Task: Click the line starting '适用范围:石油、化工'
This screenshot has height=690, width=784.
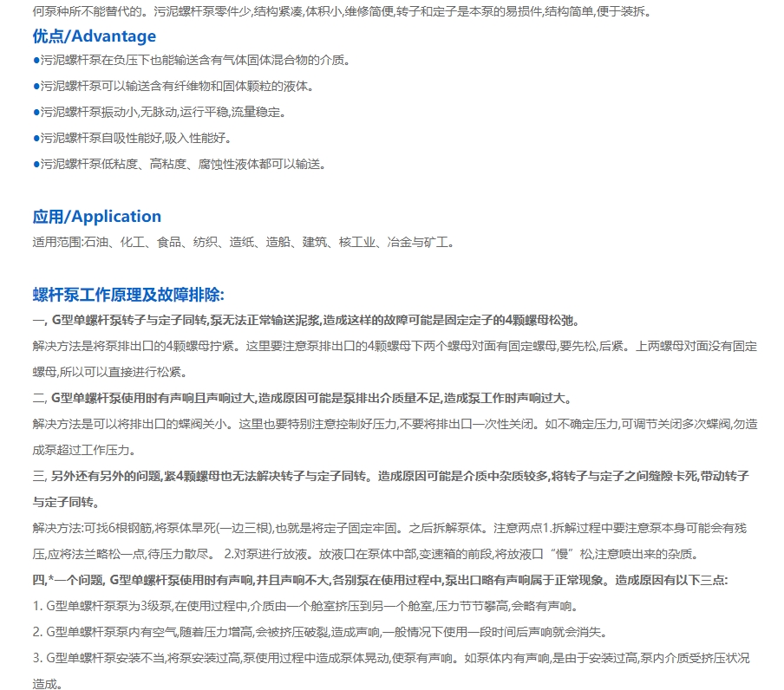Action: pyautogui.click(x=244, y=243)
